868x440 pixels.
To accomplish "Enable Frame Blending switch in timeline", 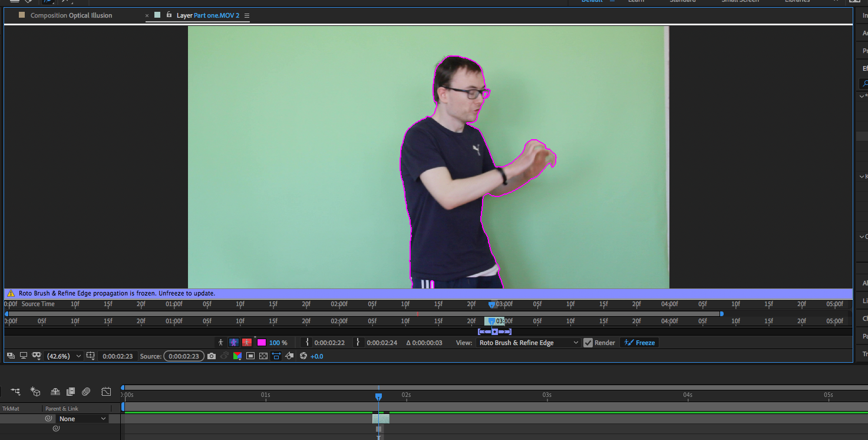I will (71, 392).
